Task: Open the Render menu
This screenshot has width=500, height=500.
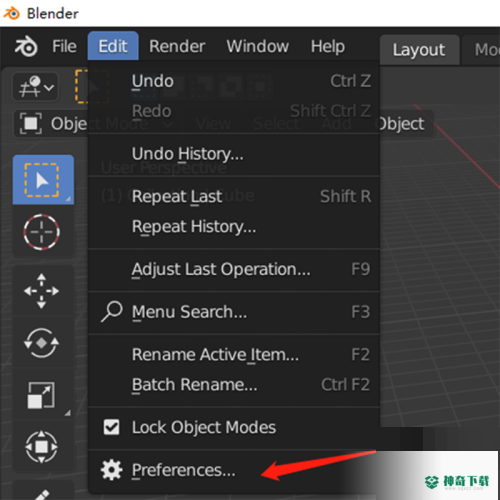Action: click(177, 46)
